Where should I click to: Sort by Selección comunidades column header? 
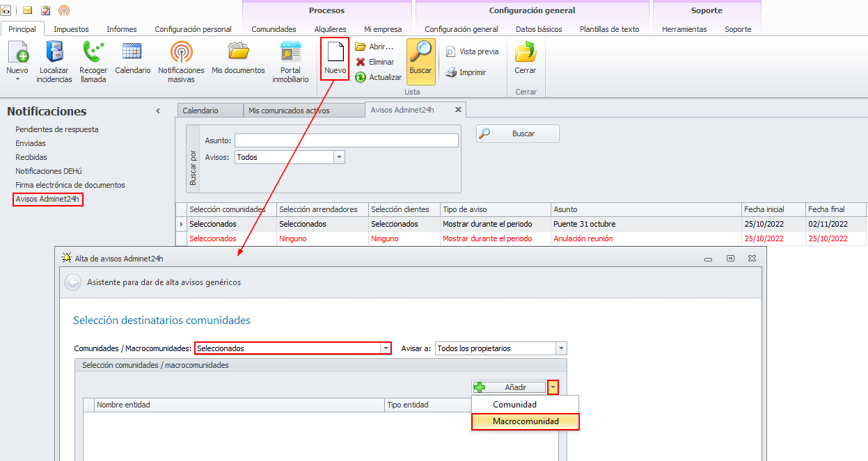(x=232, y=209)
